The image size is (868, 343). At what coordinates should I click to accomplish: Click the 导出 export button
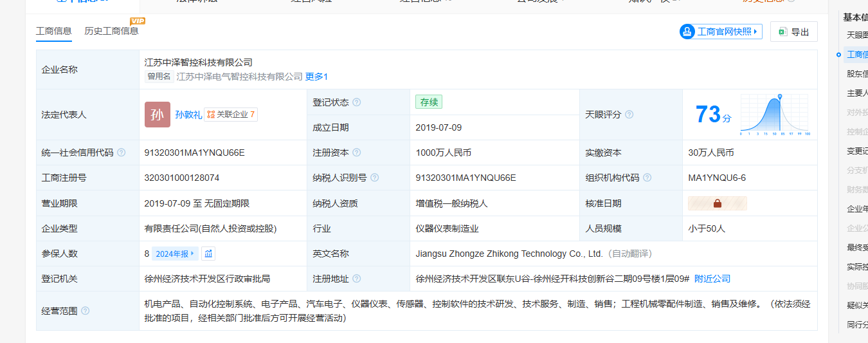[793, 32]
